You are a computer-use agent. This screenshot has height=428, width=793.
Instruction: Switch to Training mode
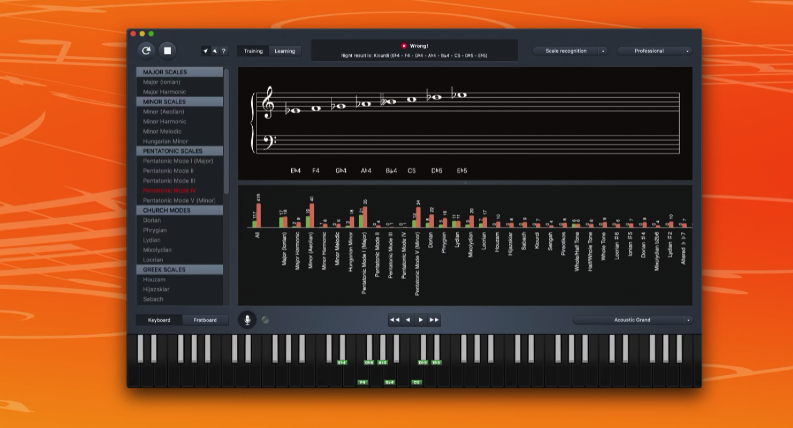point(253,51)
